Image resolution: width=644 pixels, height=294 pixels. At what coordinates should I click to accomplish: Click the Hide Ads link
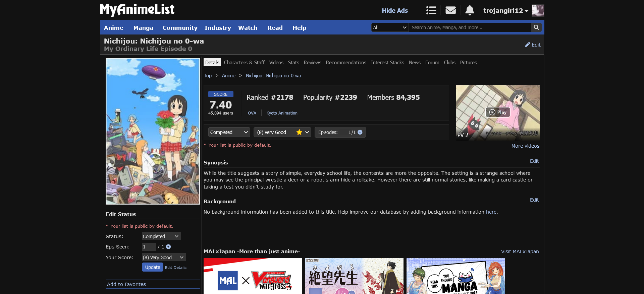pyautogui.click(x=395, y=11)
